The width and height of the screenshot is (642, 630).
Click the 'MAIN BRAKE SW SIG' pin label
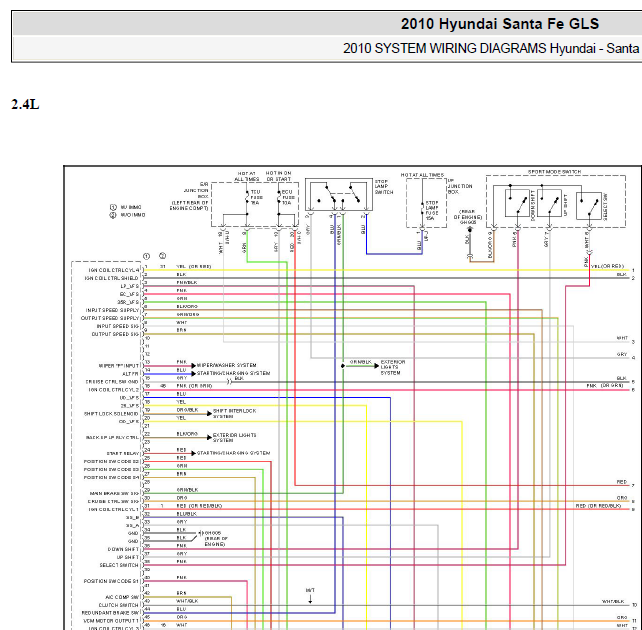(114, 494)
